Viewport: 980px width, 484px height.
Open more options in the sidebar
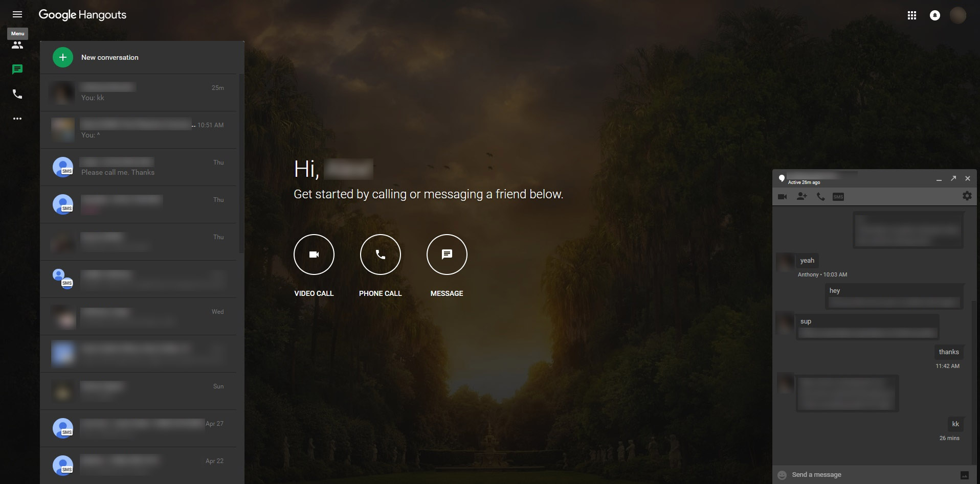(x=17, y=119)
